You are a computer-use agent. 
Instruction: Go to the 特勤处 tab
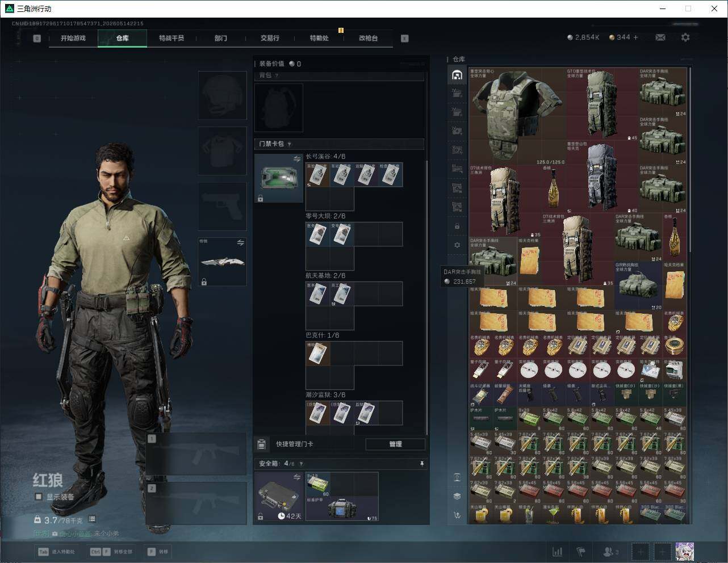coord(319,38)
